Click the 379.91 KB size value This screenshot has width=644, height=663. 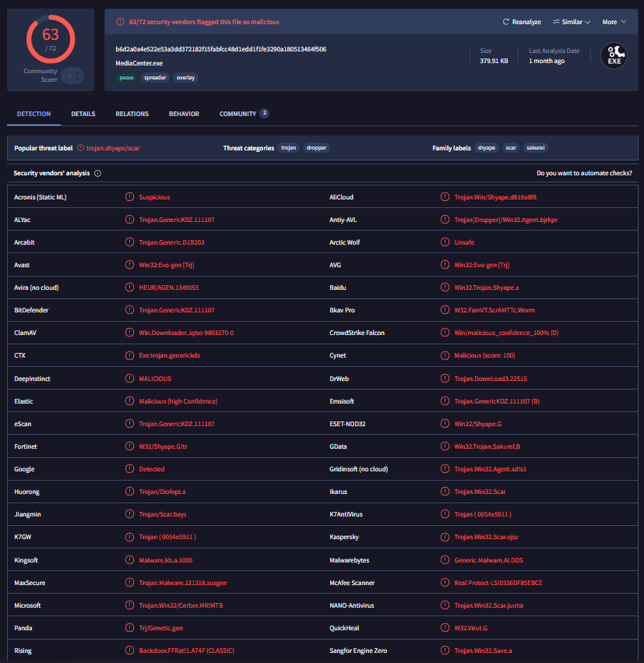(494, 61)
